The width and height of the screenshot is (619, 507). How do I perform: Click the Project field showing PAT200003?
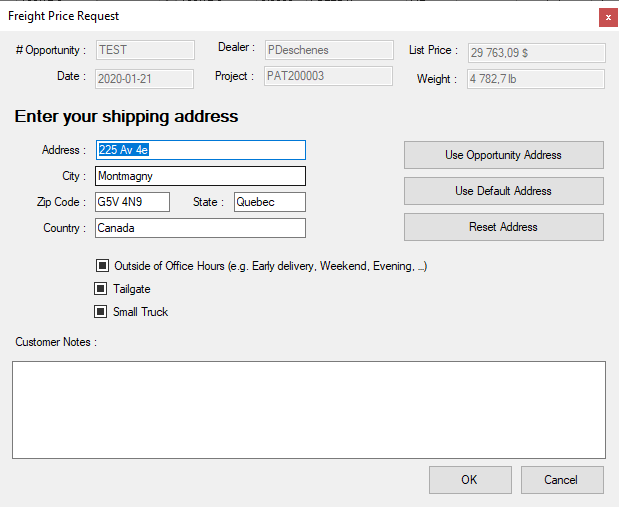(x=328, y=77)
